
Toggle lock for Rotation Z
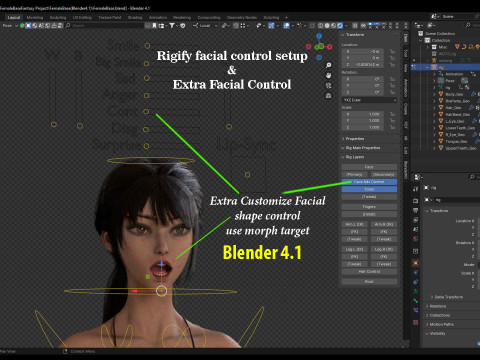392,92
